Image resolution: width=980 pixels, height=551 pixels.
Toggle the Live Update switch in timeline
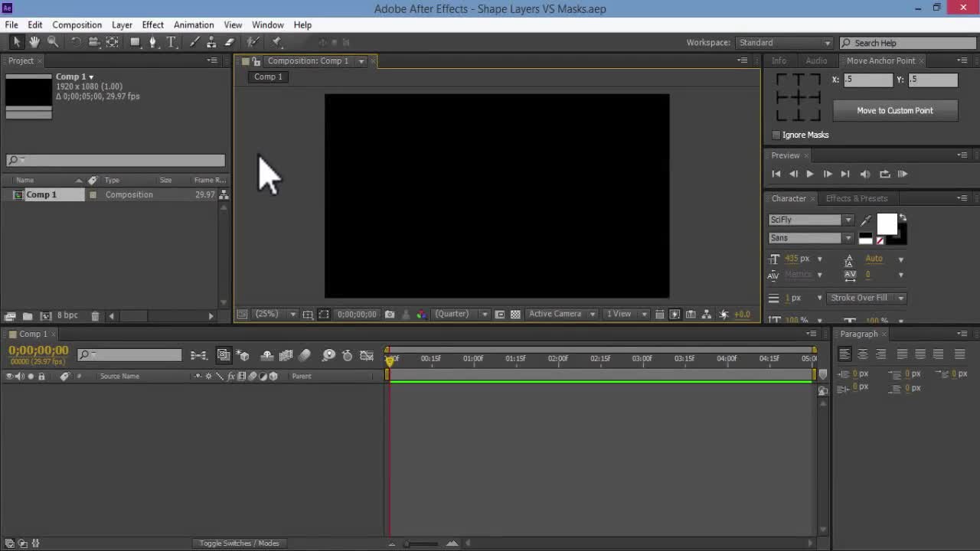pyautogui.click(x=224, y=355)
